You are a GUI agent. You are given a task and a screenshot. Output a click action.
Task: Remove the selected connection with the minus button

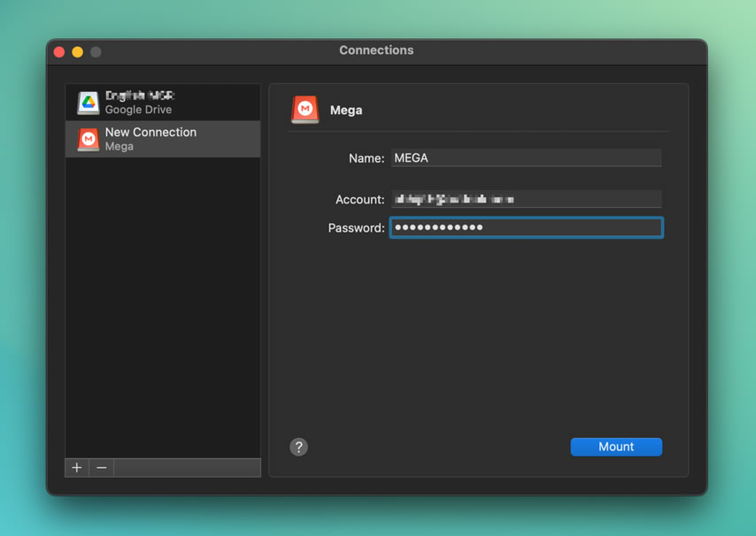point(101,468)
